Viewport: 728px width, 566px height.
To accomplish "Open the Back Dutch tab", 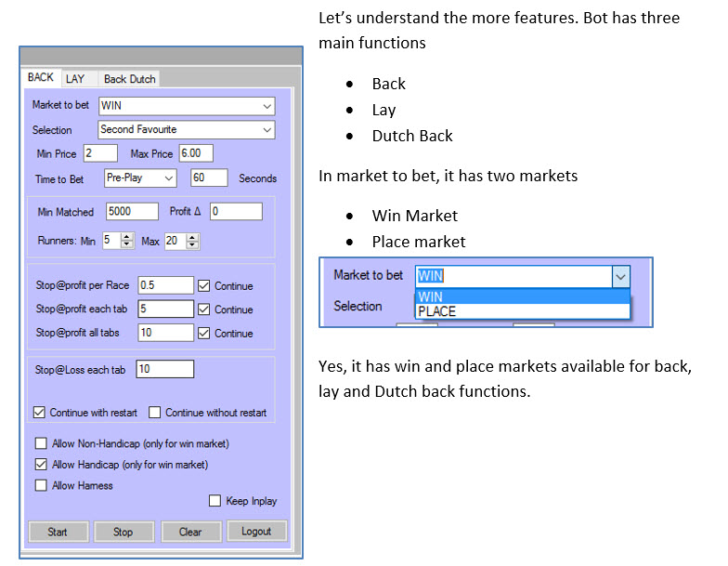I will click(x=129, y=79).
